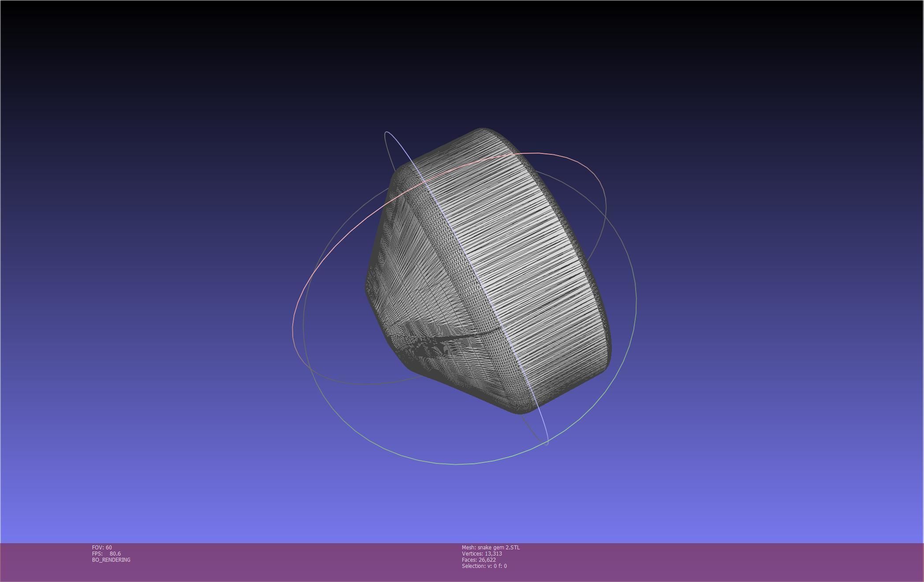Click the Selection: v: 0 f: 0 text
This screenshot has width=924, height=582.
(484, 566)
